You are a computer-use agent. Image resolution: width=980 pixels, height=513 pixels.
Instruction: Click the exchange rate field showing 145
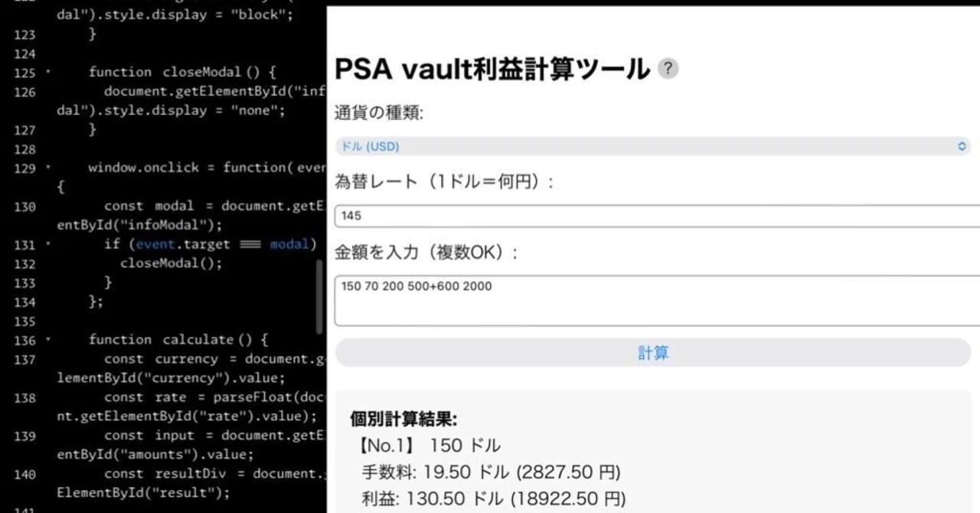click(657, 216)
